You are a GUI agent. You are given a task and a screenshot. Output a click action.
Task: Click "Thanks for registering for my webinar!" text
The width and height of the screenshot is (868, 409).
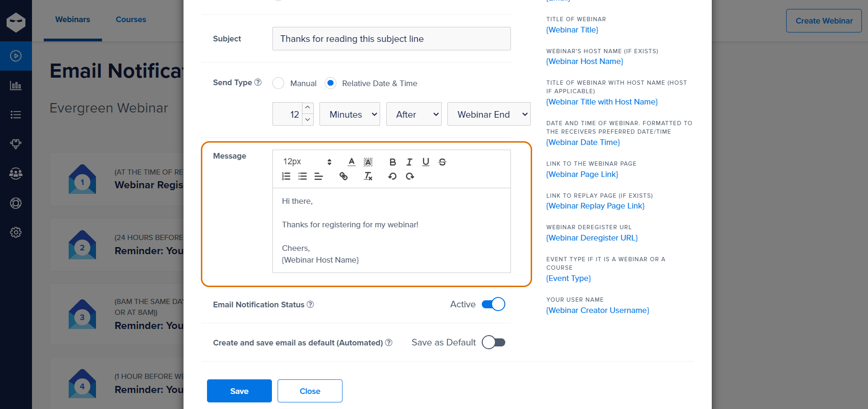350,225
